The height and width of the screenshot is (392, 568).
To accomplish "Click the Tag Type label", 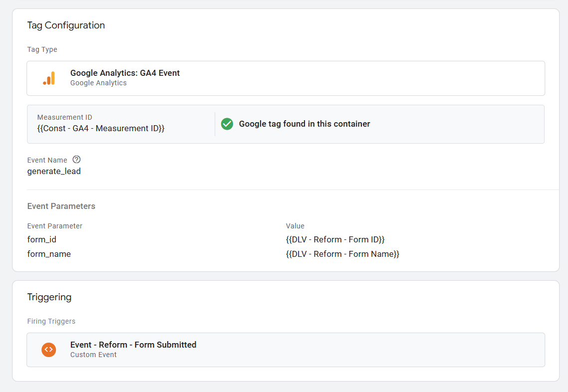I will 42,49.
